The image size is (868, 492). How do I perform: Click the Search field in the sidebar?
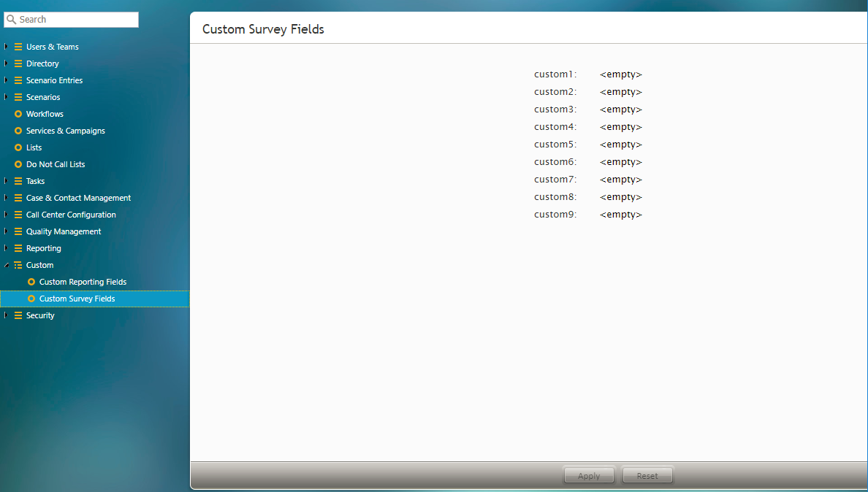pos(71,20)
